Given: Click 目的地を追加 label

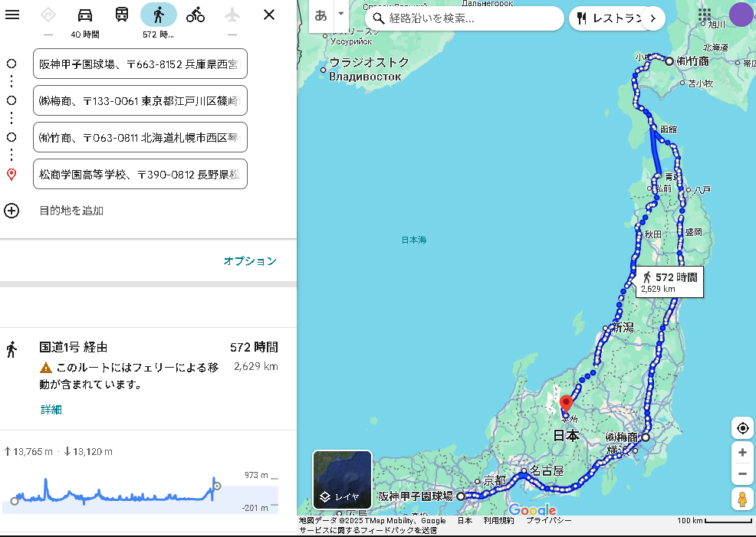Looking at the screenshot, I should pyautogui.click(x=71, y=211).
